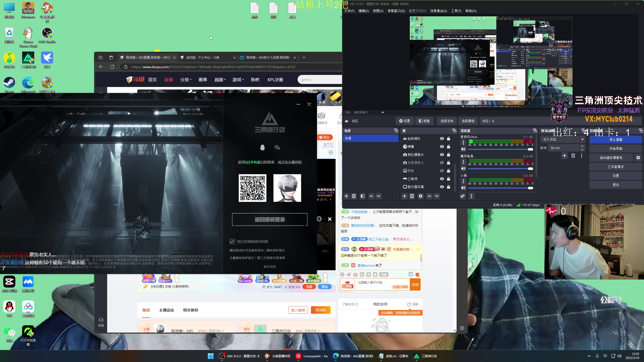Open advanced audio properties gear in mixer
Viewport: 644px width, 362px height.
[x=463, y=196]
